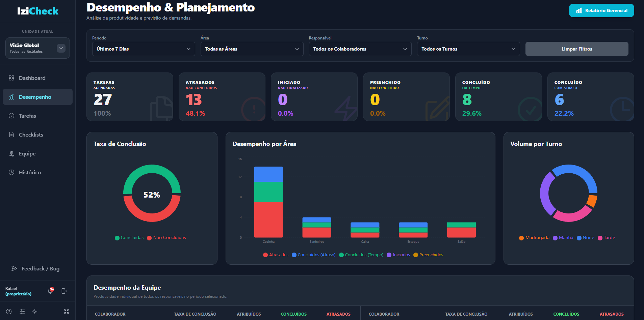Open Tarefas from the sidebar
The width and height of the screenshot is (644, 320).
pos(37,116)
